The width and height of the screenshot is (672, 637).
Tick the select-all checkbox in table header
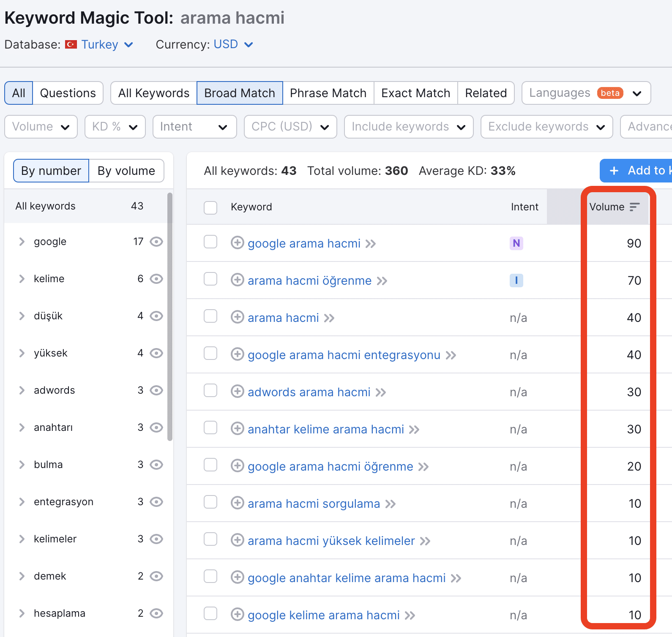tap(210, 207)
